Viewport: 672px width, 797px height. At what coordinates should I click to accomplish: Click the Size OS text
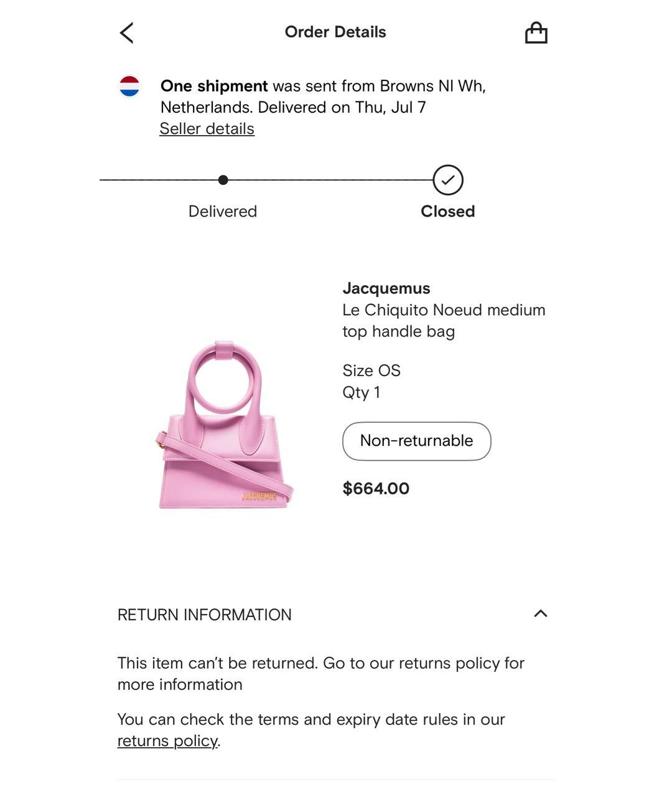[371, 370]
